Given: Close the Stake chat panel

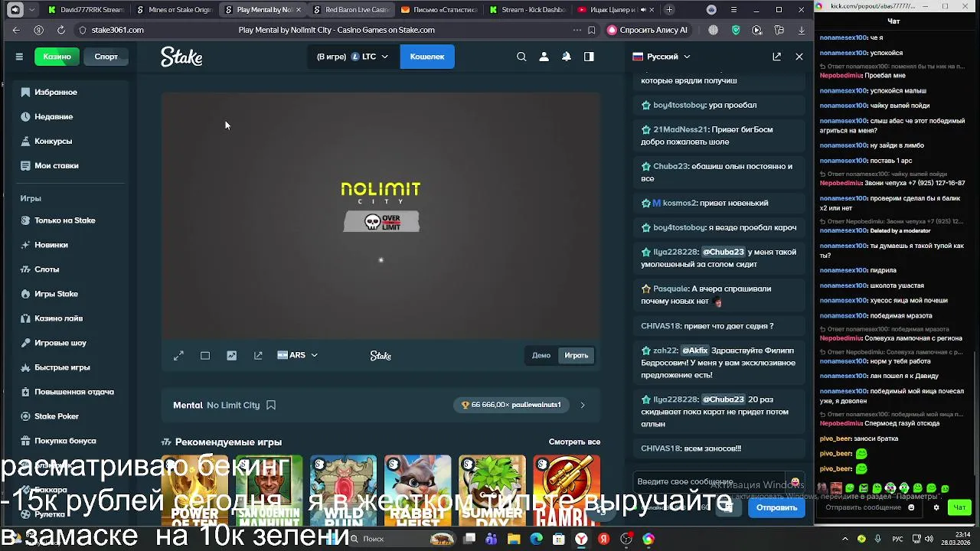Looking at the screenshot, I should tap(799, 57).
